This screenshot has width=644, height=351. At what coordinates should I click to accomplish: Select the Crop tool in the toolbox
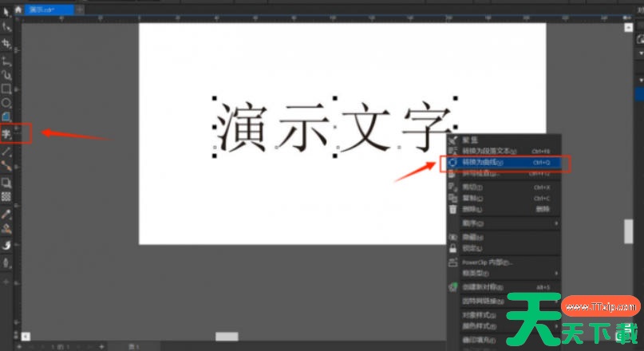pos(6,43)
